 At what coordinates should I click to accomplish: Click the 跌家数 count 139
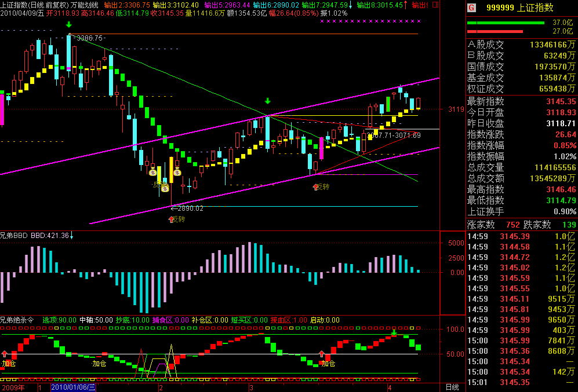(569, 225)
